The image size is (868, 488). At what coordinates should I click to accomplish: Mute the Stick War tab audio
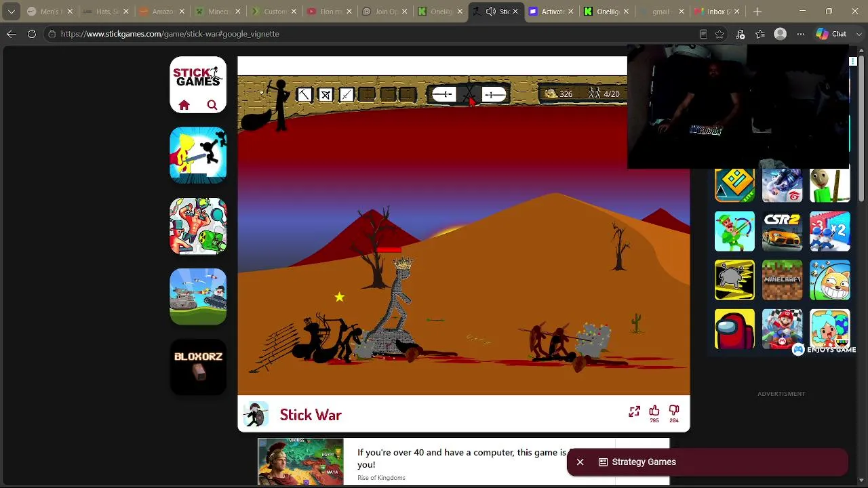click(491, 12)
